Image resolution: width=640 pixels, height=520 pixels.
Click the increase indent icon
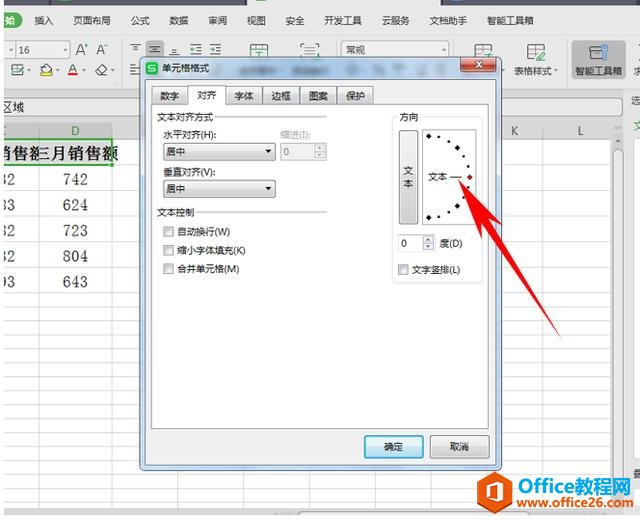click(216, 49)
